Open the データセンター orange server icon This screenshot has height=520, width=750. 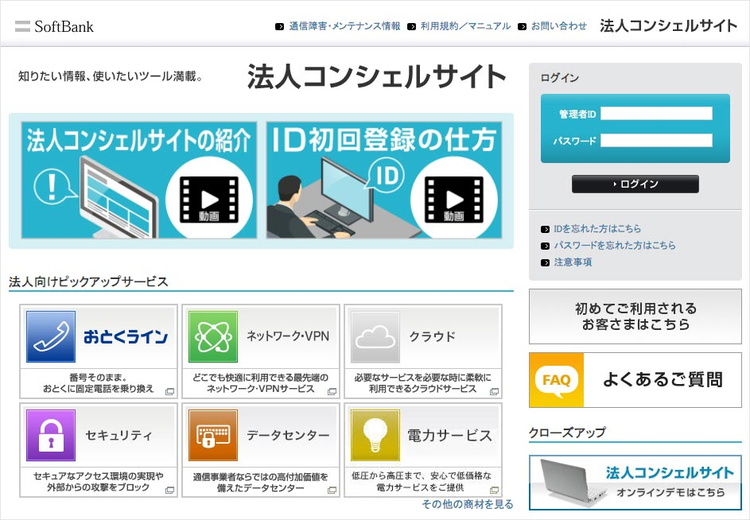point(213,435)
